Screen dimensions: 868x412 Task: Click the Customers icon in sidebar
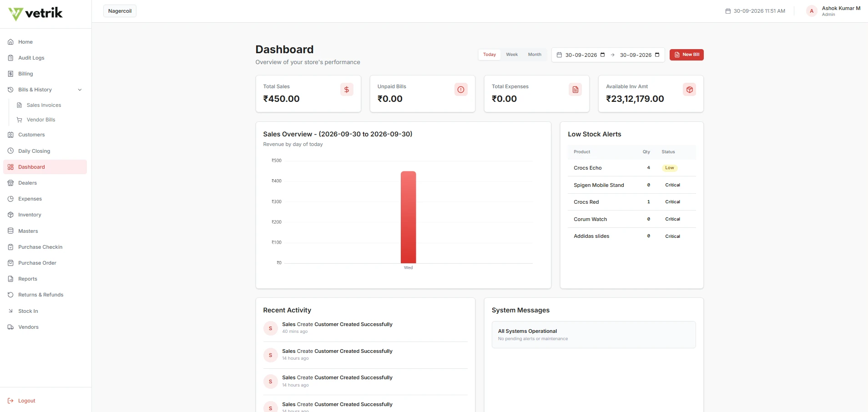[10, 135]
